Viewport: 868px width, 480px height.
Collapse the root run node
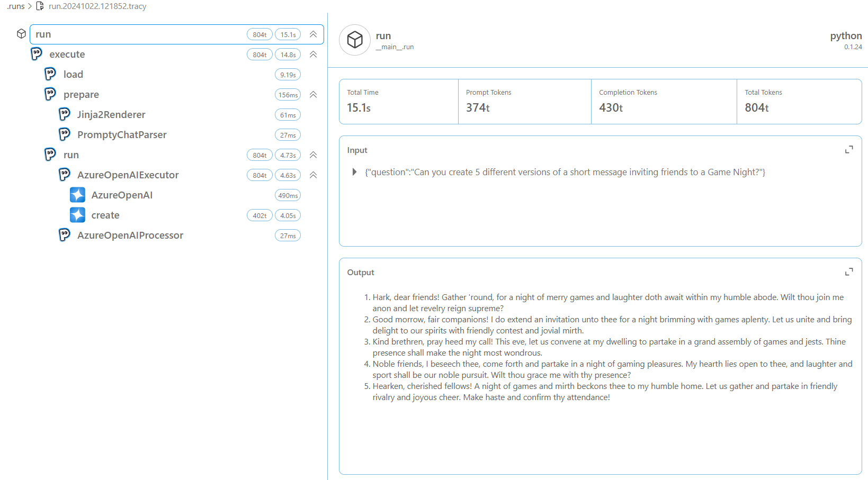coord(314,34)
